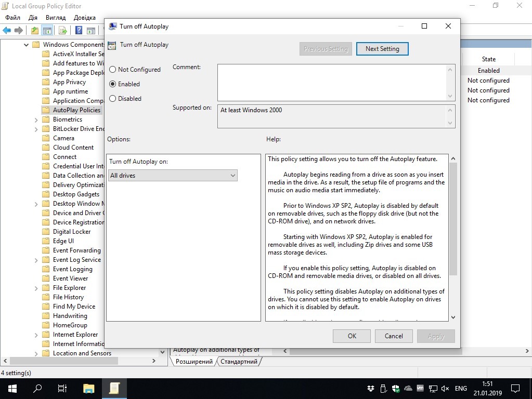Confirm the dialog with OK

352,336
